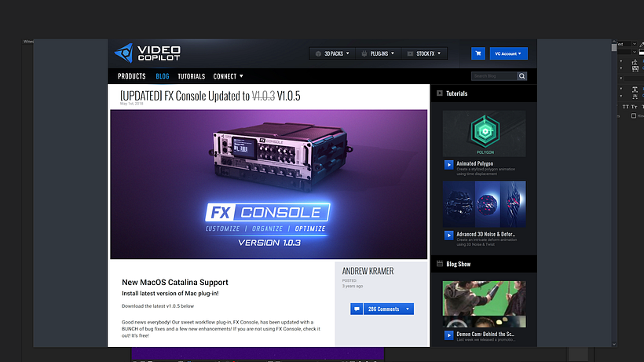Image resolution: width=644 pixels, height=362 pixels.
Task: Click the blog search magnifier icon
Action: click(x=521, y=76)
